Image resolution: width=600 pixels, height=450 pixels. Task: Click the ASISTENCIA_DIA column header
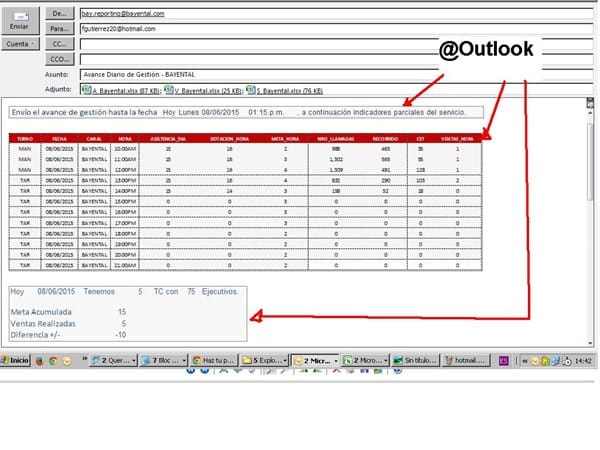[x=168, y=139]
